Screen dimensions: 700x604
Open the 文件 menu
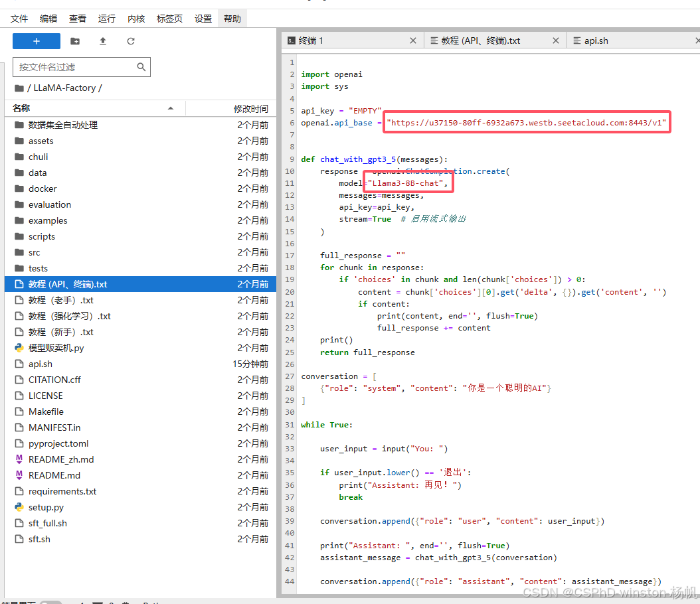coord(19,19)
